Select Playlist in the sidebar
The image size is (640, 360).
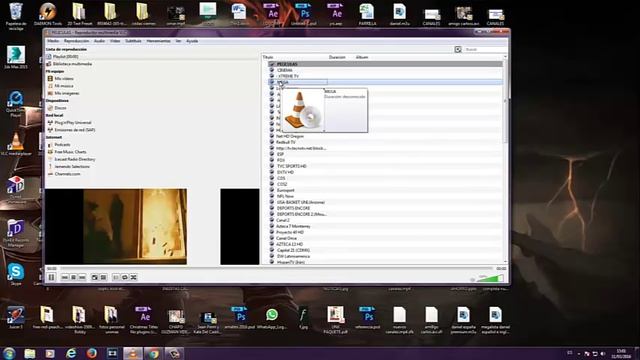point(65,56)
